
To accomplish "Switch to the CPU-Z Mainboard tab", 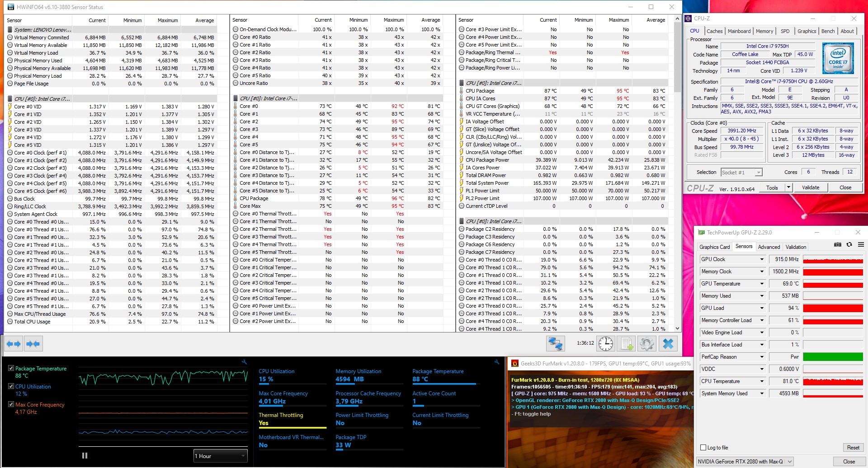I will pos(739,31).
